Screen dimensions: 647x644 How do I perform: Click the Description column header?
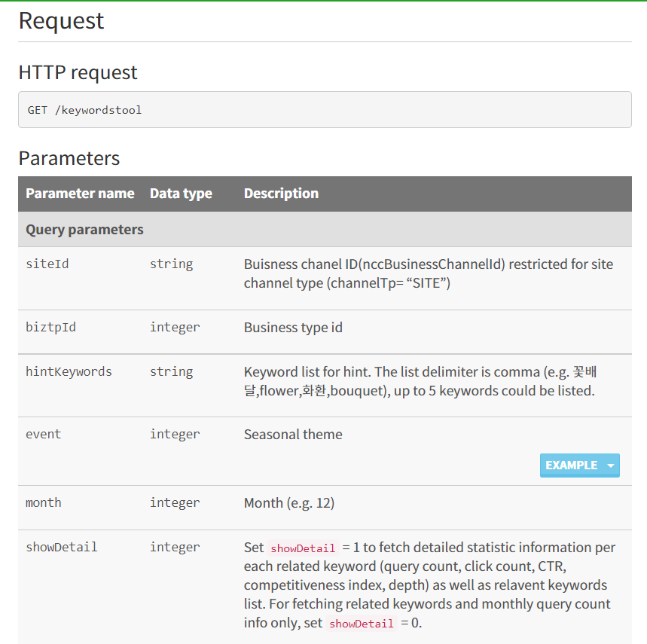[x=281, y=194]
